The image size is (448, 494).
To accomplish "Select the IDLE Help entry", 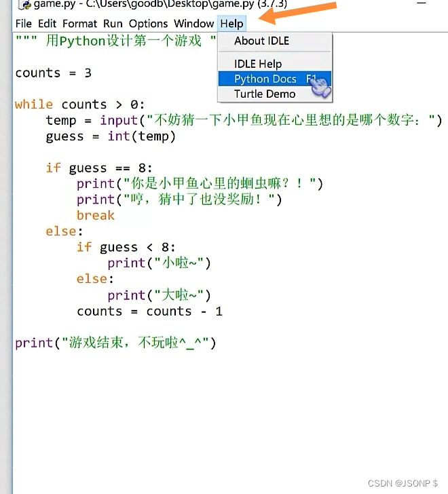I will coord(275,64).
